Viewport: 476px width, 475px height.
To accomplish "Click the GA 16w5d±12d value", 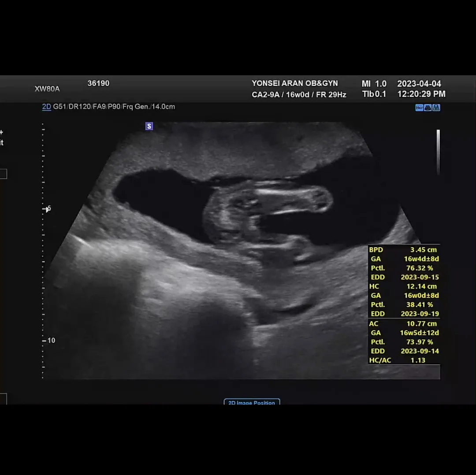I will pos(419,333).
